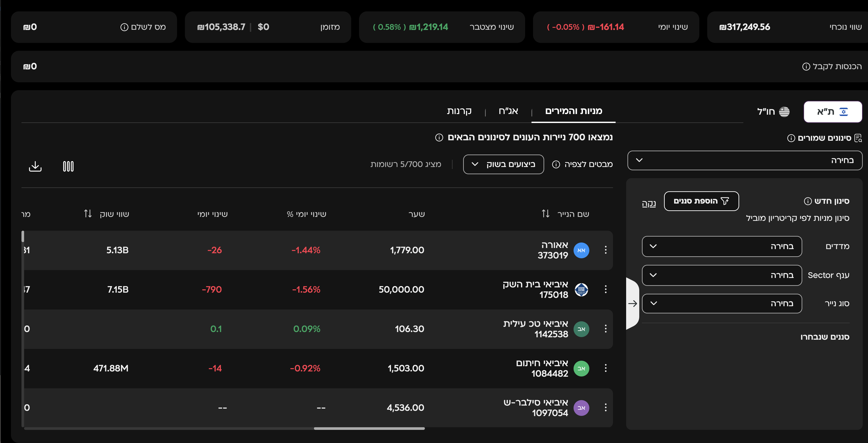This screenshot has height=443, width=868.
Task: Click the נקה clear link
Action: click(x=649, y=203)
